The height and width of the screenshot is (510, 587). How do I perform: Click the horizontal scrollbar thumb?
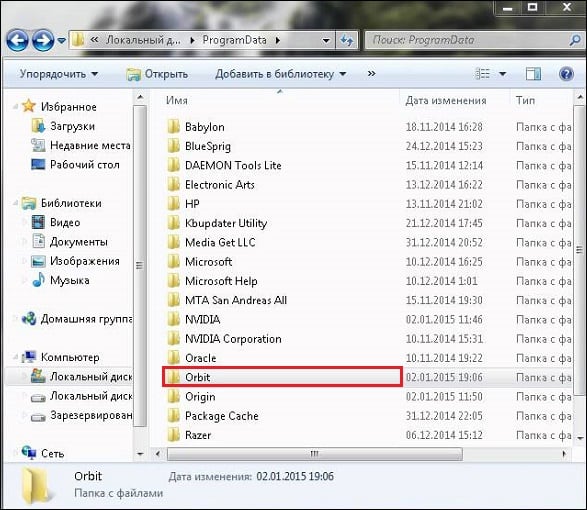(x=314, y=454)
